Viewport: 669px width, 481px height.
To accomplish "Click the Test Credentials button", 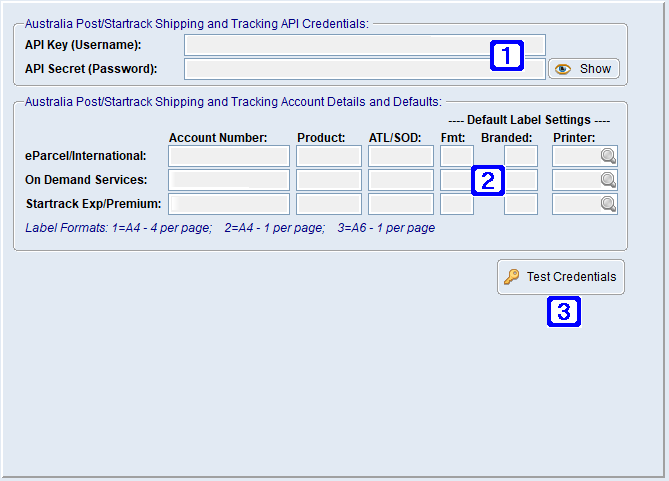I will click(x=561, y=277).
